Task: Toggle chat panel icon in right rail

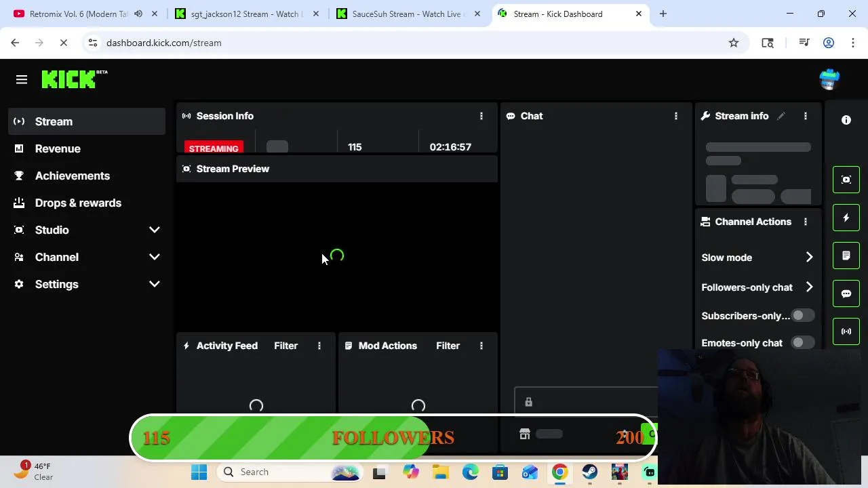Action: pos(846,293)
